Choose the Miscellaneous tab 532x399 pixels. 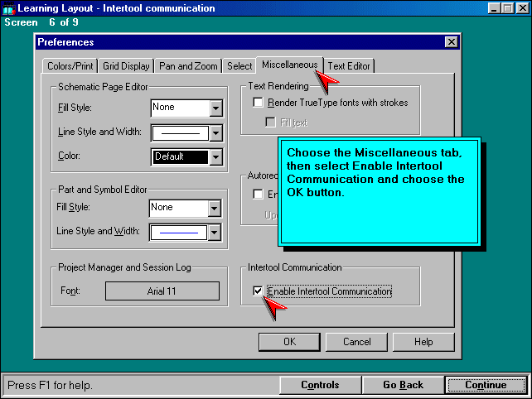click(289, 65)
